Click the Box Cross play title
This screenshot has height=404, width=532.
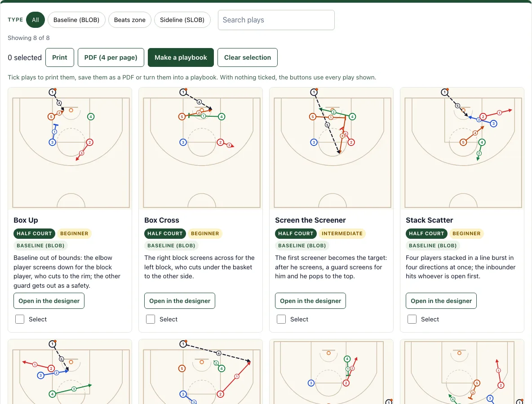(x=162, y=220)
